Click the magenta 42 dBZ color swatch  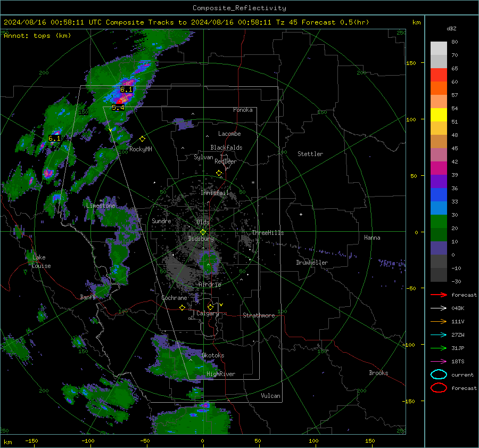439,168
